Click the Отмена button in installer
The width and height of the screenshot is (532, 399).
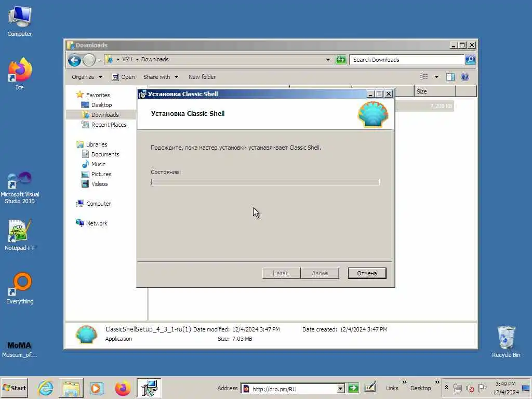(367, 273)
